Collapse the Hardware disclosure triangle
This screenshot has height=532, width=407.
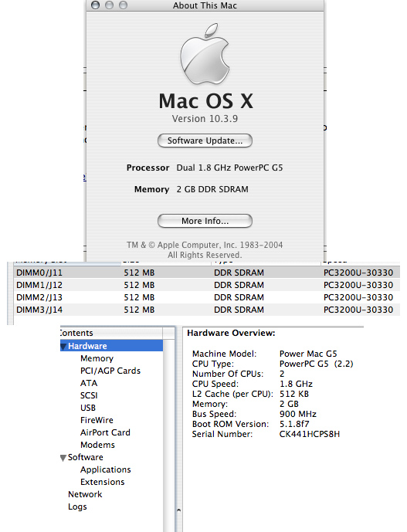pos(63,347)
